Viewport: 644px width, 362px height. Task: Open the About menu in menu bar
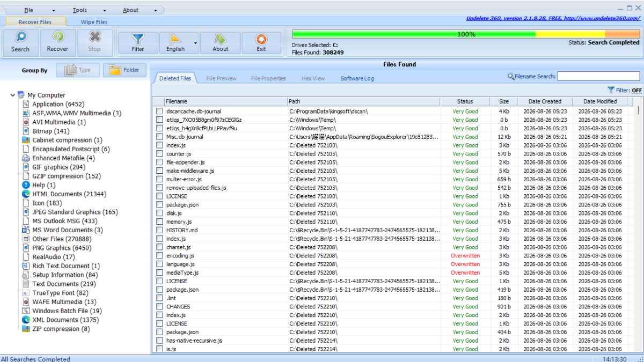[130, 10]
